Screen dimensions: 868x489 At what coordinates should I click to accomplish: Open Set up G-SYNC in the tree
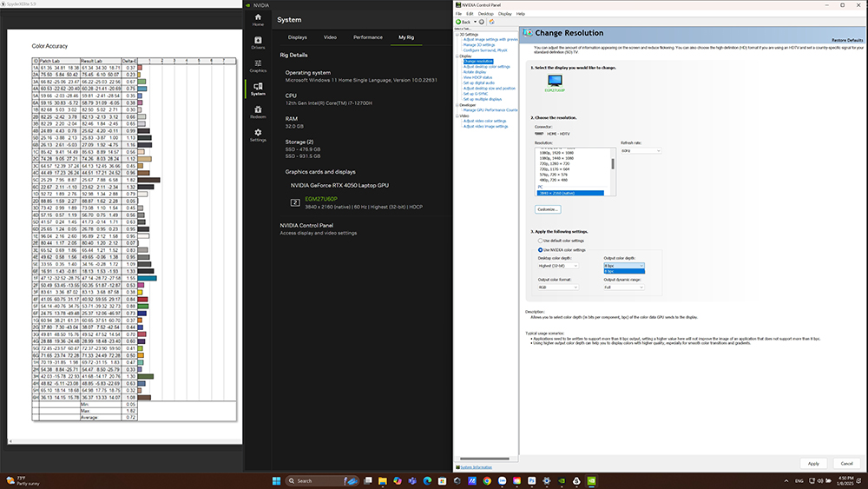(x=476, y=94)
